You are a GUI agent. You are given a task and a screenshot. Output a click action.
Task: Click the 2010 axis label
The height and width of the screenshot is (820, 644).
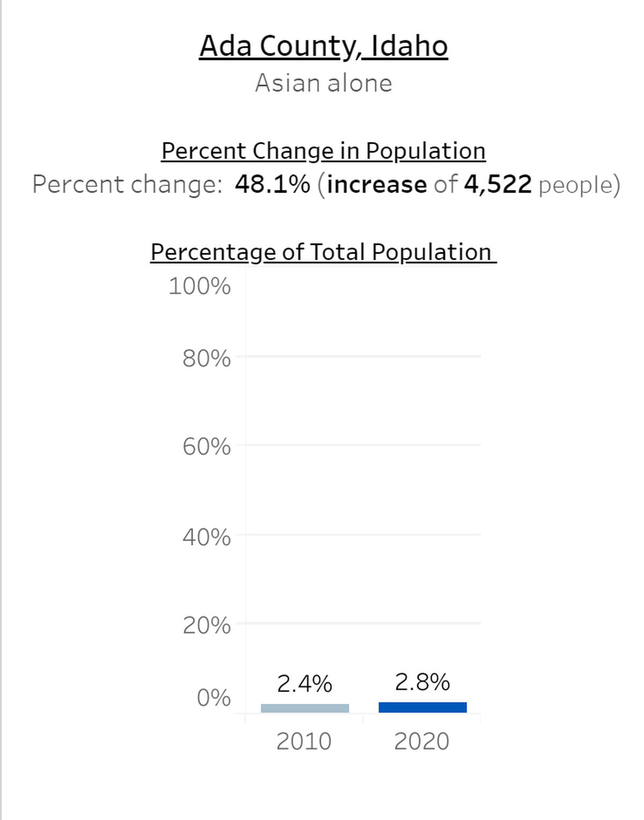[304, 741]
